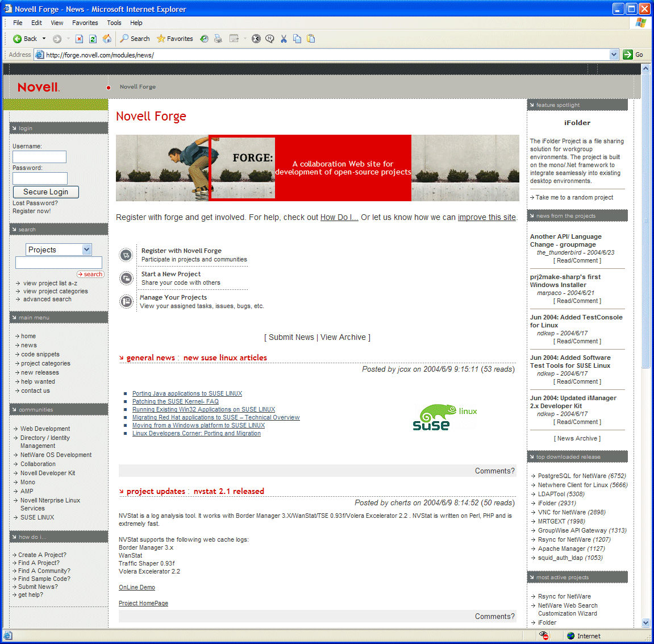Click the Novell logo

pos(39,87)
